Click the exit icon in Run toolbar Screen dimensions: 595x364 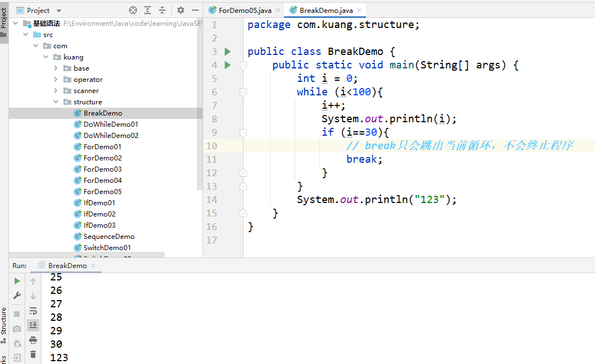coord(17,357)
